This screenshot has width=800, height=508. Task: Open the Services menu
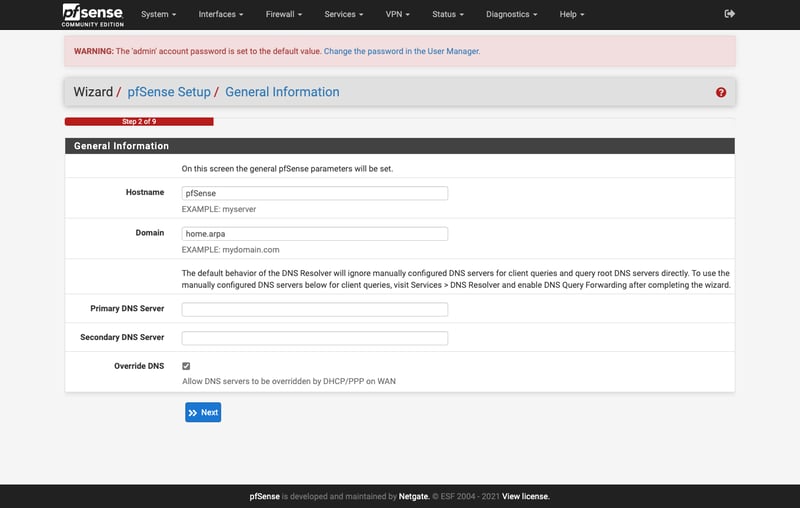pyautogui.click(x=344, y=14)
